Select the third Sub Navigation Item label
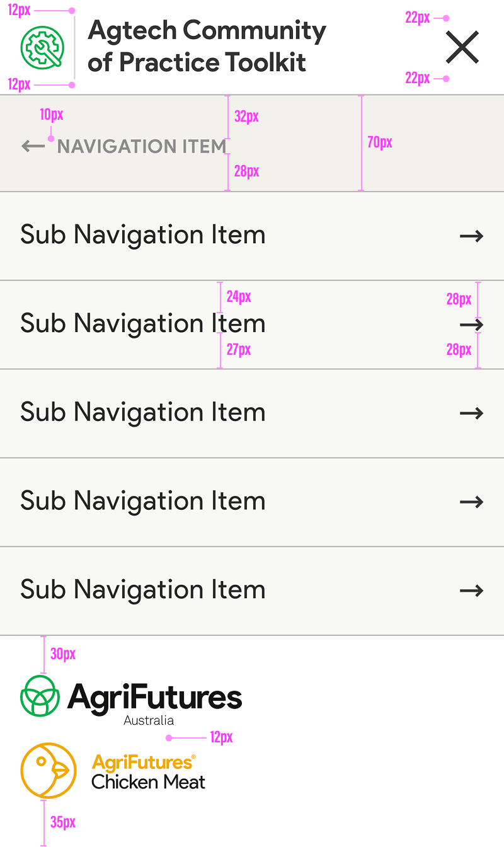Screen dimensions: 504x847 coord(143,413)
